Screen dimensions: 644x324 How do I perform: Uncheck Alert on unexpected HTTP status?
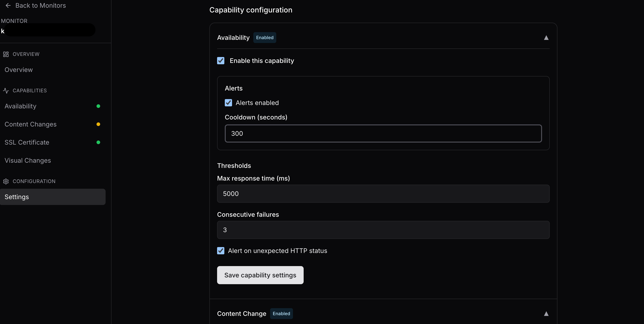[220, 251]
